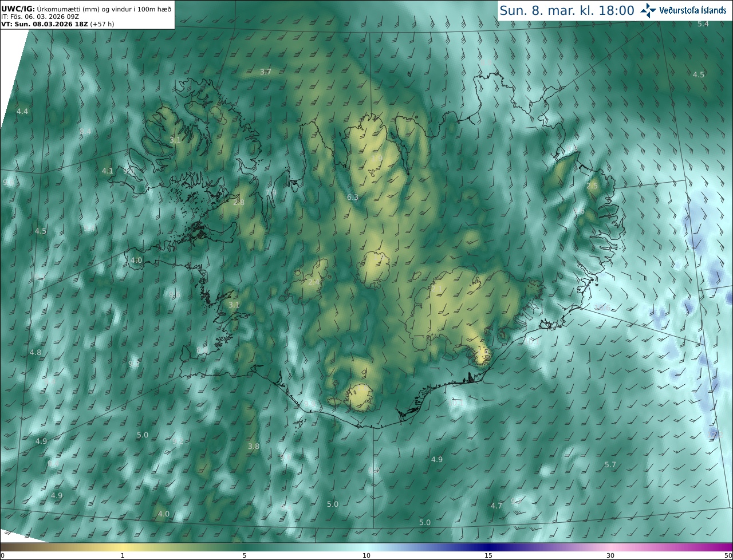The image size is (733, 560).
Task: Click the 4.7 value label
Action: coord(496,506)
